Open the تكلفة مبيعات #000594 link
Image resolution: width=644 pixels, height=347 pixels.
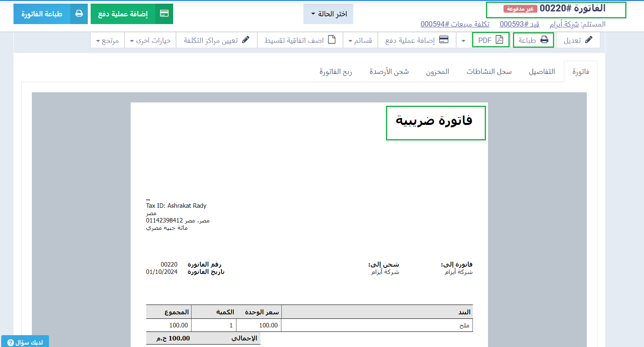(x=455, y=24)
